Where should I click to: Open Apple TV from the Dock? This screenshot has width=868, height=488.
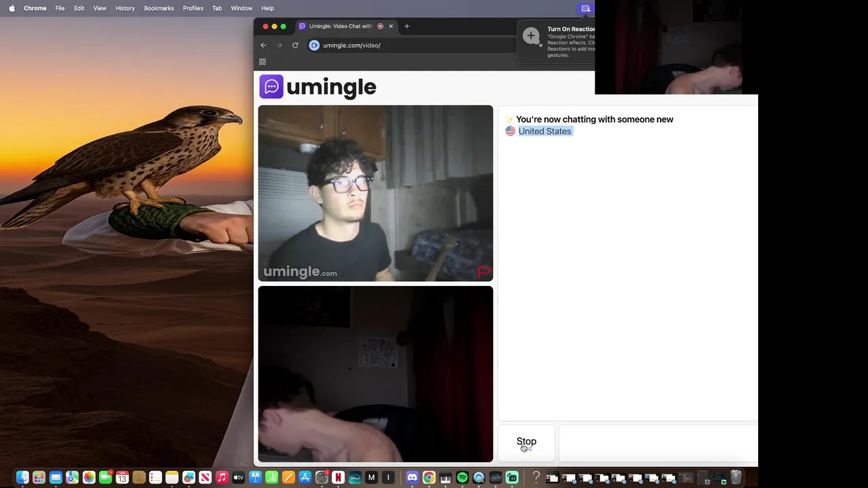click(238, 477)
